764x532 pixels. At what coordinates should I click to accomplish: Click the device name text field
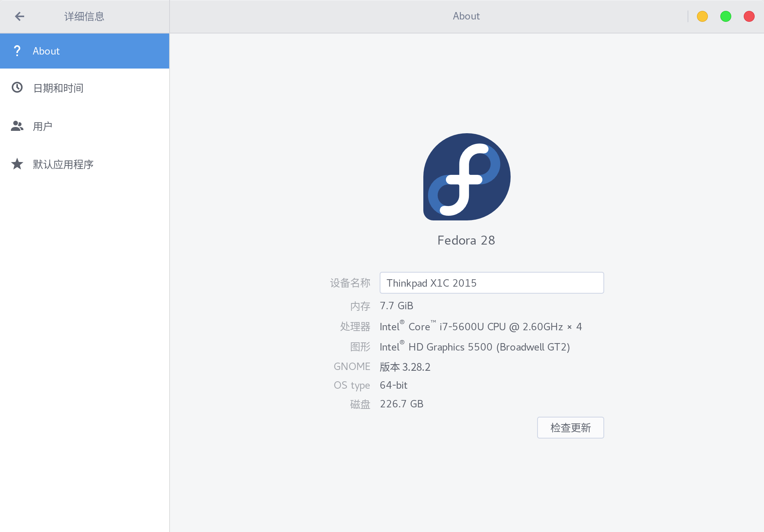click(x=491, y=283)
